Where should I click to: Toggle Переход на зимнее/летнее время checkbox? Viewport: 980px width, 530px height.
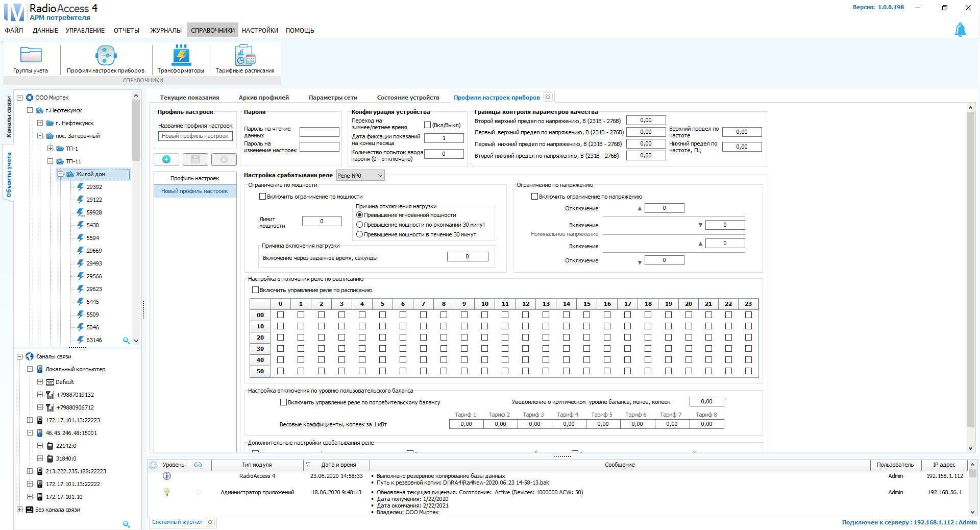click(x=428, y=125)
